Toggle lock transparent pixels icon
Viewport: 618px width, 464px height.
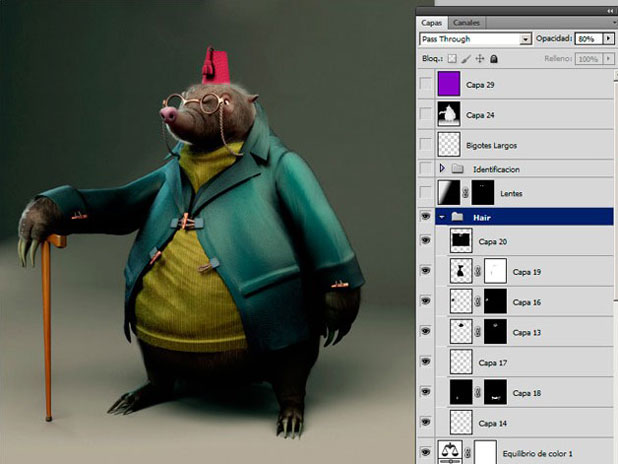[452, 59]
